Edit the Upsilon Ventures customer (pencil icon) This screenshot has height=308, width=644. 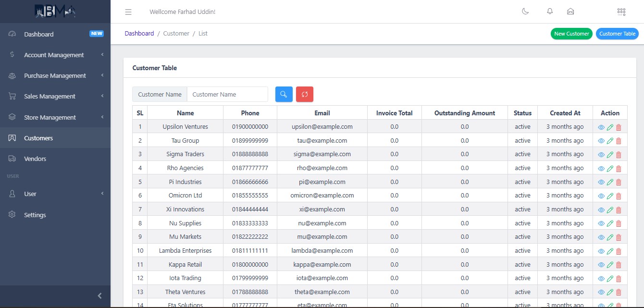coord(610,127)
